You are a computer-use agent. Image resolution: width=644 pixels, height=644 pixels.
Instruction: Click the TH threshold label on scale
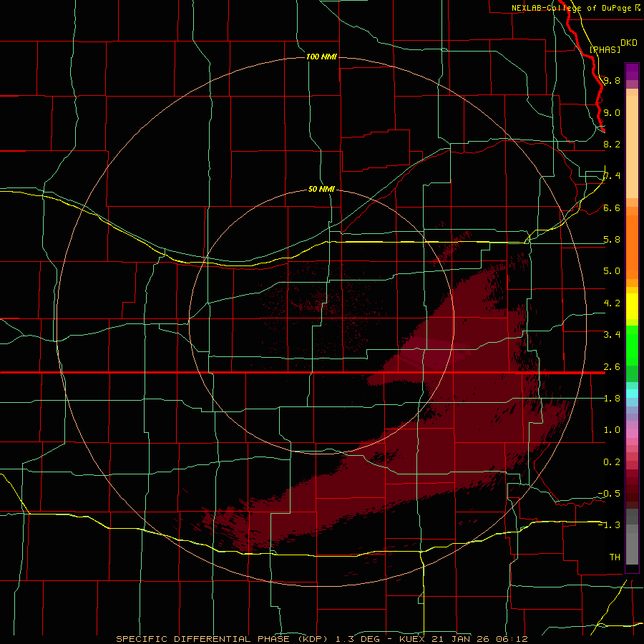point(615,557)
